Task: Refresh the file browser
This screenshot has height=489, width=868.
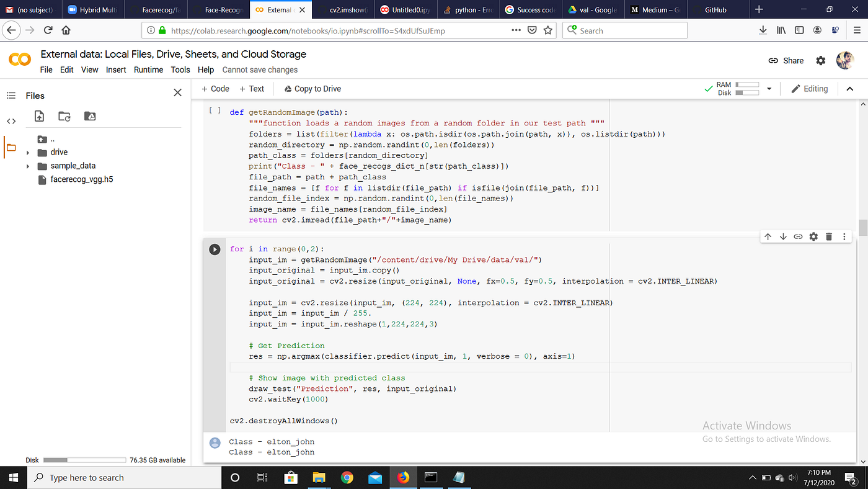Action: click(x=64, y=116)
